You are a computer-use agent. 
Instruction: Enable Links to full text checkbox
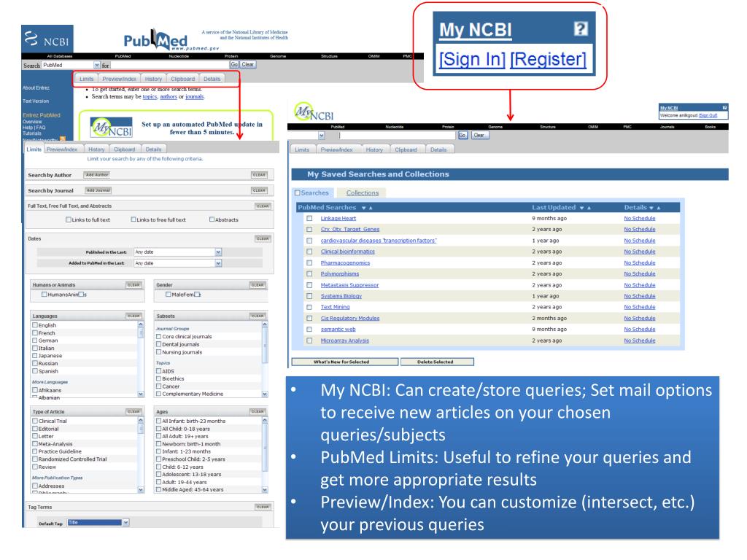coord(69,219)
